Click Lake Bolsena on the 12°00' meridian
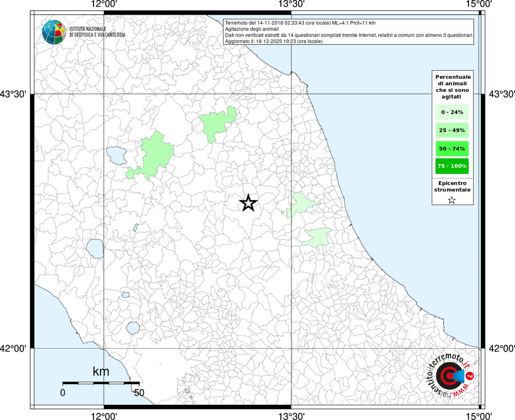This screenshot has width=515, height=420. click(x=95, y=249)
